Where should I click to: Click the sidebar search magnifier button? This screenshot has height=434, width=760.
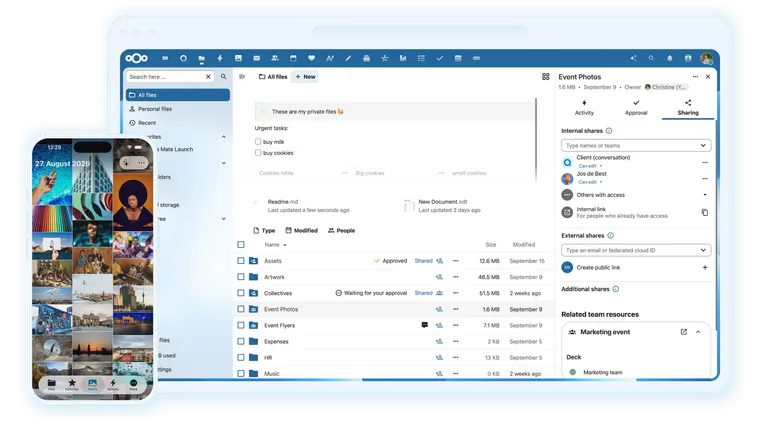[x=223, y=77]
